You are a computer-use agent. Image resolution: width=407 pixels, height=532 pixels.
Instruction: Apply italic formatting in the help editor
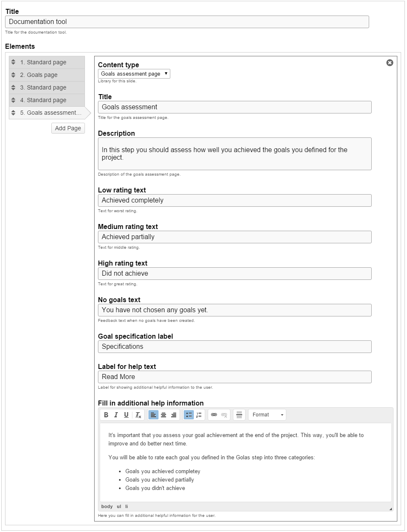(116, 415)
